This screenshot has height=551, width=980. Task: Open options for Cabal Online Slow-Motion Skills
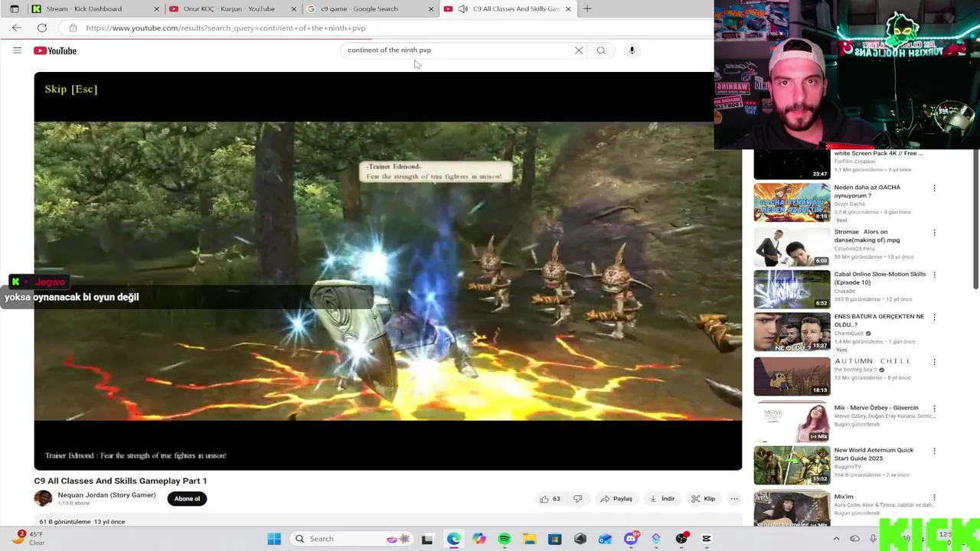(934, 275)
